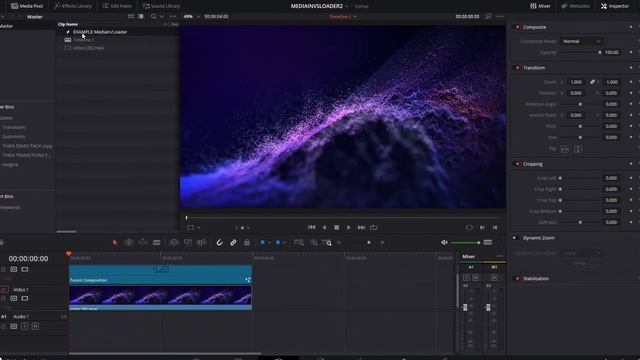Click the match frame icon in viewer
Screen dimensions: 640x360
point(469,227)
